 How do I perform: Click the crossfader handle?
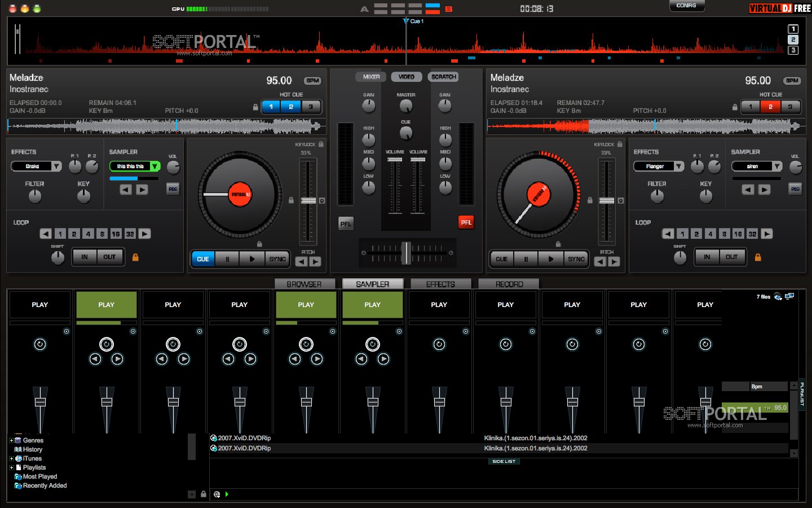406,253
